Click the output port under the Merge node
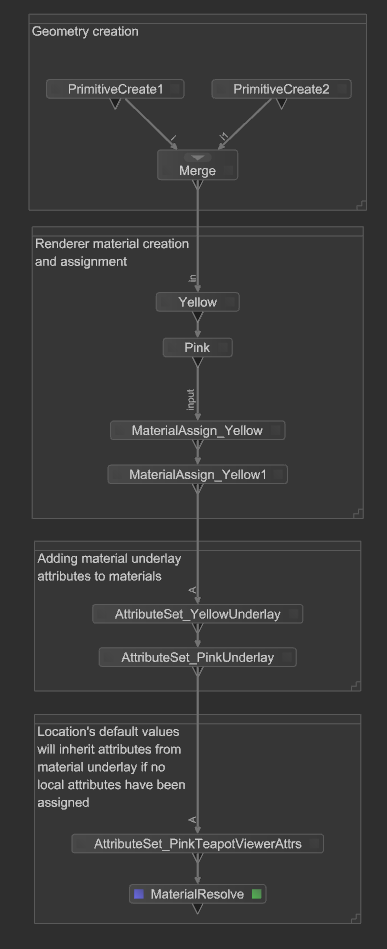Viewport: 387px width, 949px height. pos(197,185)
